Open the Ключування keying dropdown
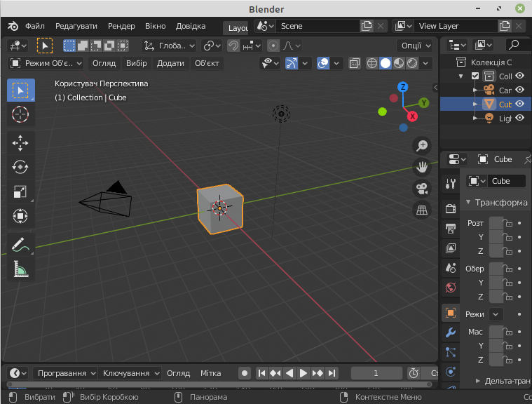The image size is (532, 404). point(130,373)
